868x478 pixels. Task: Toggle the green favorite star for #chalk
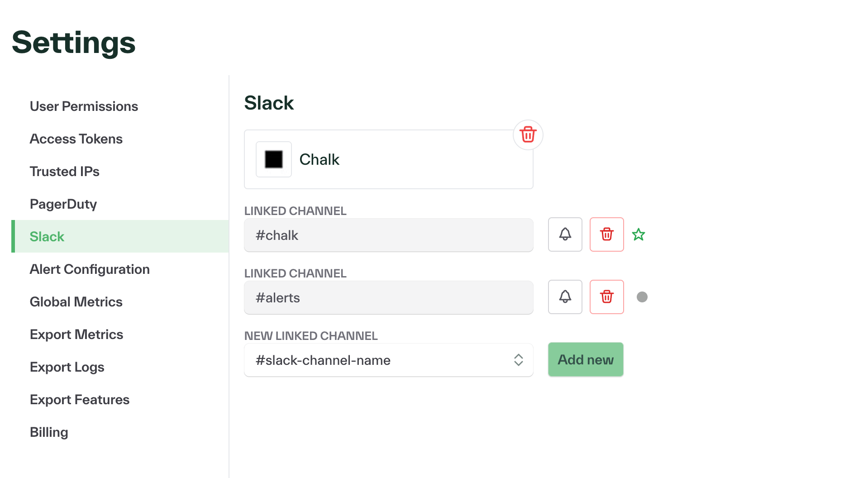point(638,234)
